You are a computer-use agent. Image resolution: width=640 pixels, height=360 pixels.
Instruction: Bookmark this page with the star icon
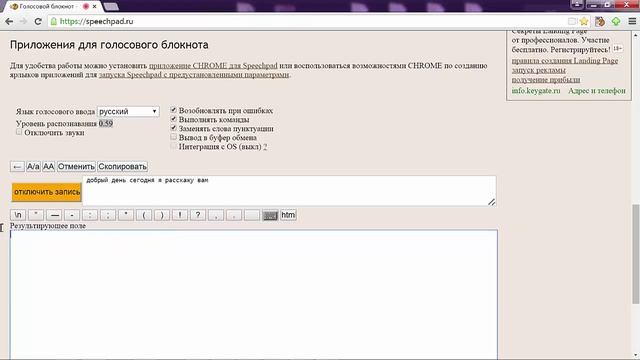pyautogui.click(x=584, y=21)
